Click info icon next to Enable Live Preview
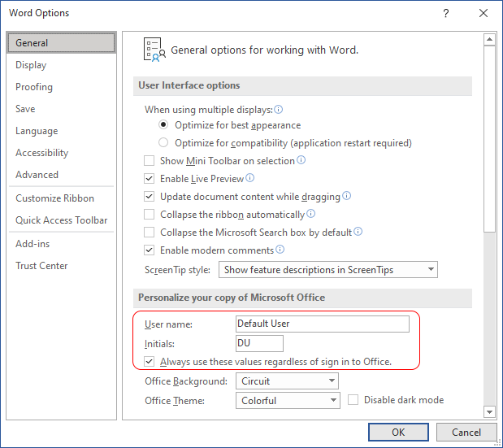The image size is (503, 448). (250, 177)
